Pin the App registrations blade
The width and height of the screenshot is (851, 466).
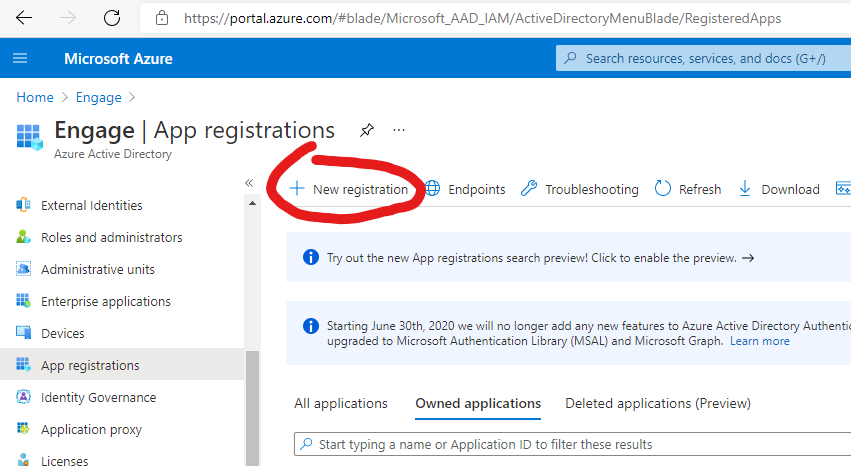[x=367, y=130]
